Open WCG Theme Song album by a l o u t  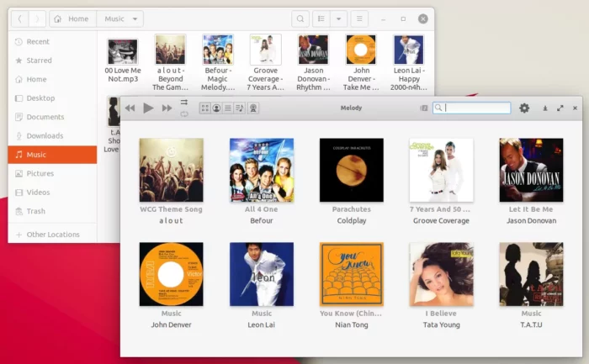pos(172,170)
